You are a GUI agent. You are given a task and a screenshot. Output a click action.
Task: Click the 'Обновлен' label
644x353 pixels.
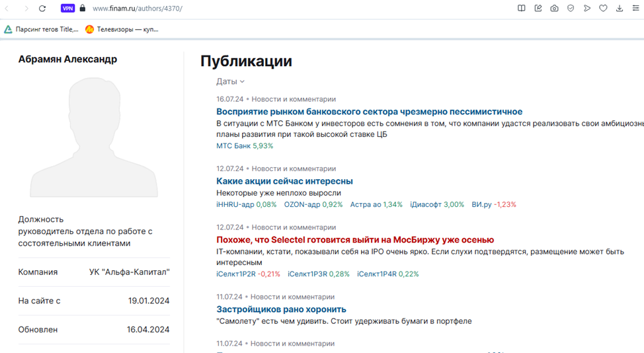(38, 329)
